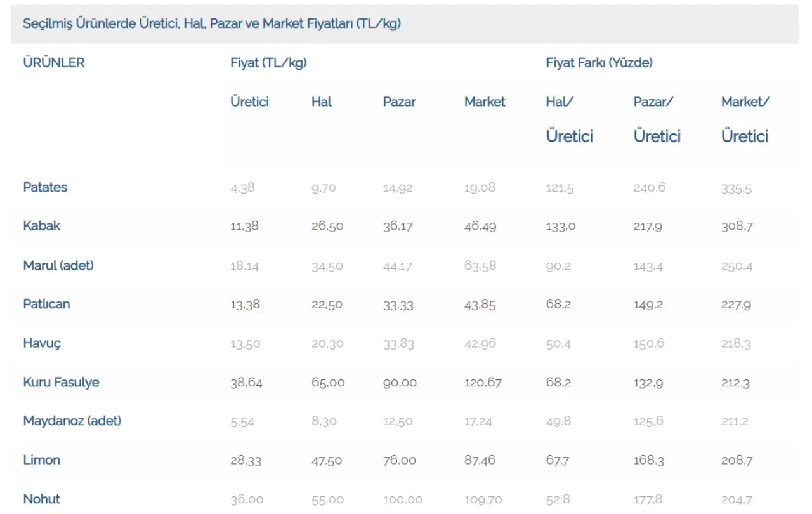This screenshot has height=514, width=812.
Task: Click the "Fiyat Farkı (Yüzde)" group header
Action: tap(599, 63)
